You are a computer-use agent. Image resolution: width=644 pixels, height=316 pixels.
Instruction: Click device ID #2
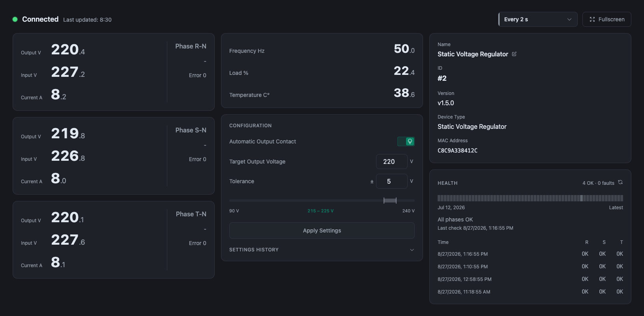[x=442, y=78]
